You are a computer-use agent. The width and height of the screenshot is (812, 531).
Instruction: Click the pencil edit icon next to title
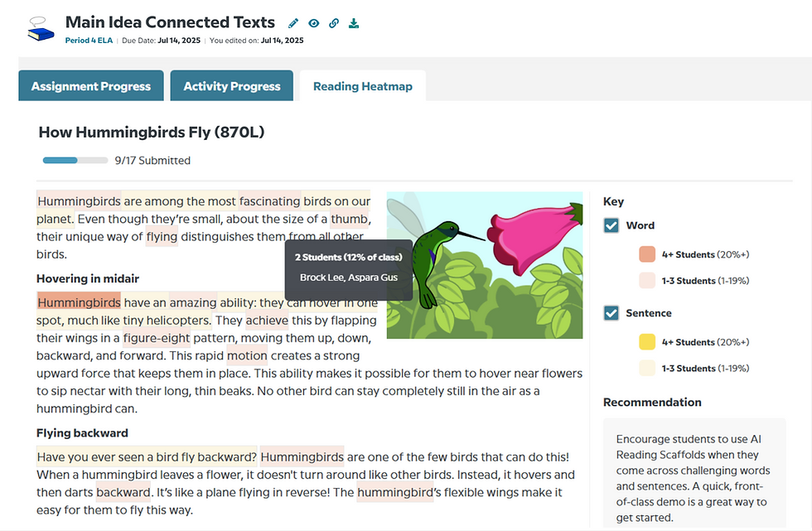293,23
